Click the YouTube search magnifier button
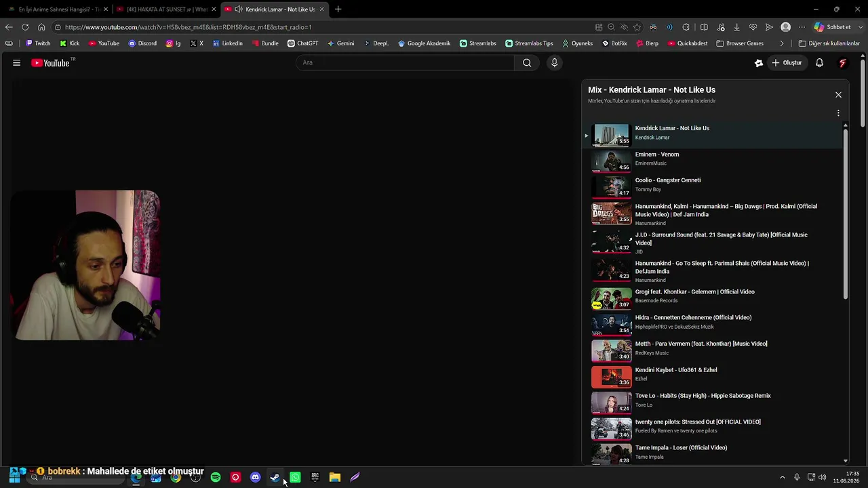The width and height of the screenshot is (868, 488). click(x=527, y=63)
